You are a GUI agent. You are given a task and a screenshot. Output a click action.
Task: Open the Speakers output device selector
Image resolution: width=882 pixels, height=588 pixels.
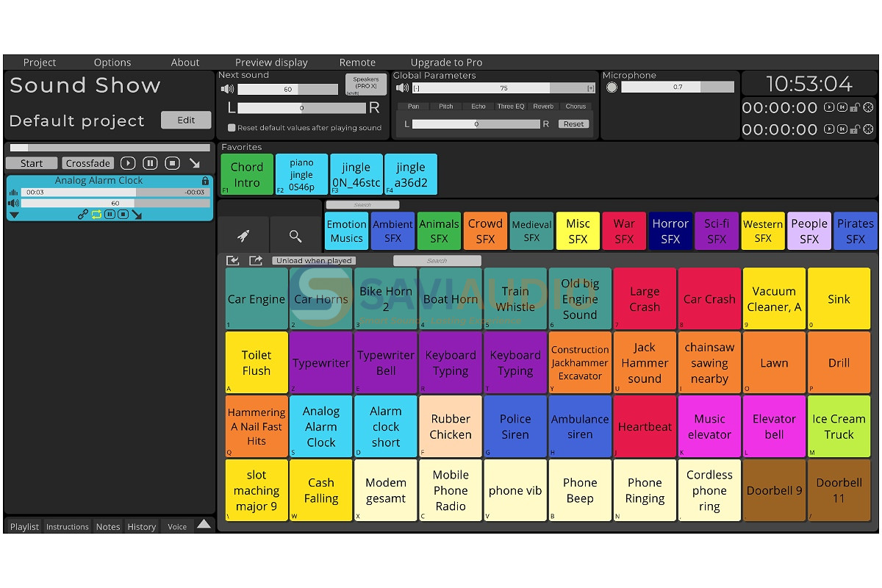click(366, 85)
